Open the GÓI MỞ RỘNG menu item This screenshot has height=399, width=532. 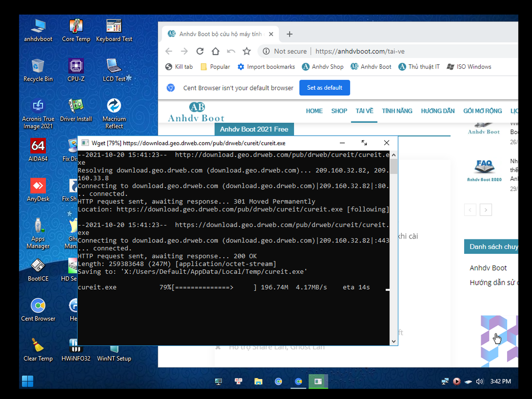(483, 111)
